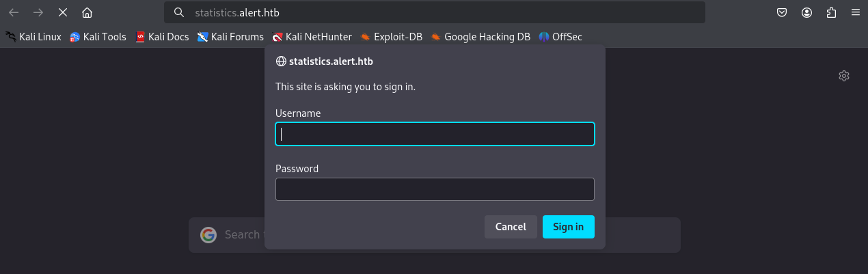
Task: Open the Kali Linux bookmark
Action: point(33,37)
